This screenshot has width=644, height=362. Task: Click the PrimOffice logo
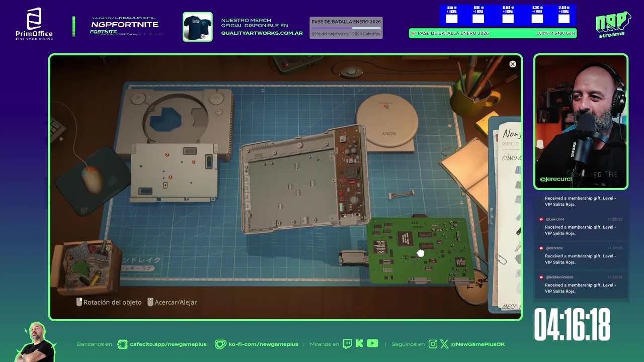tap(34, 23)
